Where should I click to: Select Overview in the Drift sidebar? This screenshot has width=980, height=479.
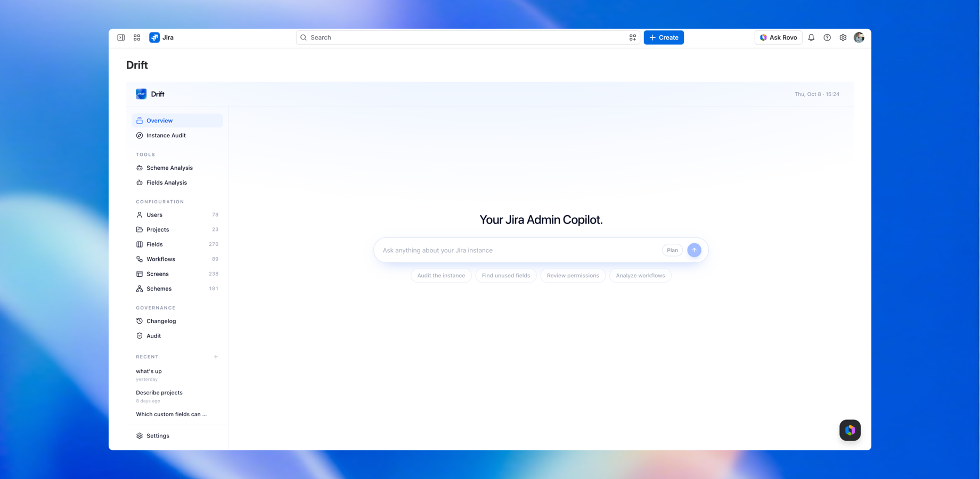point(177,120)
